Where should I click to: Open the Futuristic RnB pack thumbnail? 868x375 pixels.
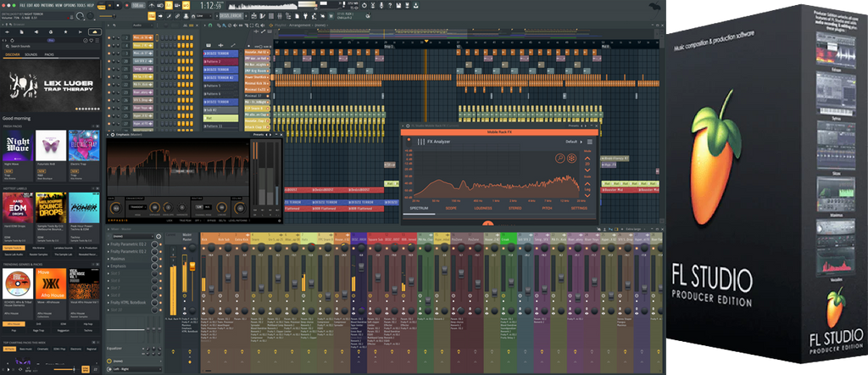click(50, 145)
